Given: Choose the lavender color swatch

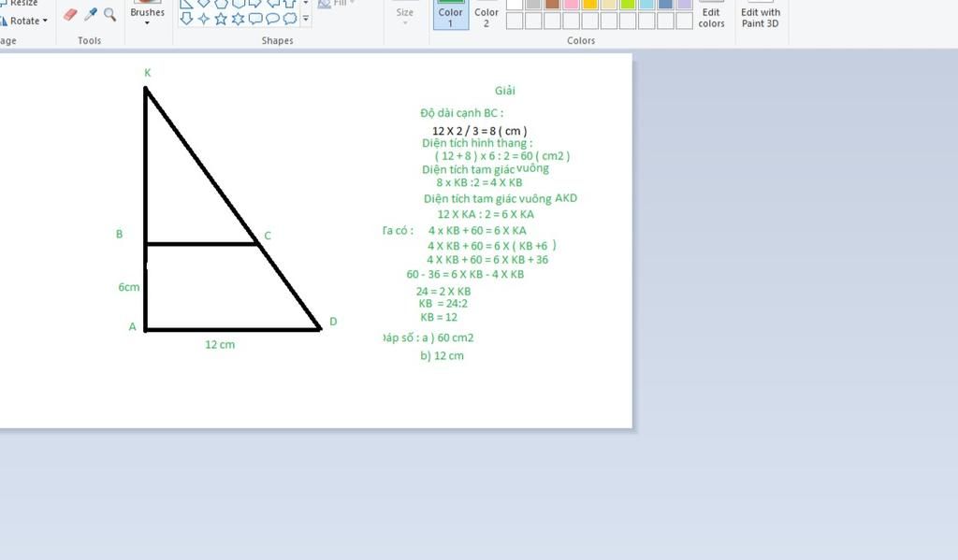Looking at the screenshot, I should click(x=685, y=4).
